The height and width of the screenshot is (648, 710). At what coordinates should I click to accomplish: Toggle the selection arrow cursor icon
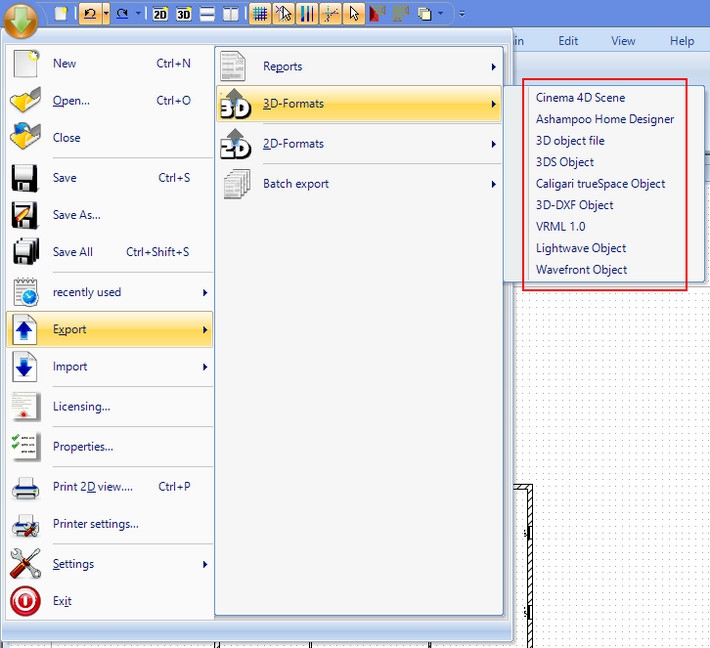click(x=354, y=14)
